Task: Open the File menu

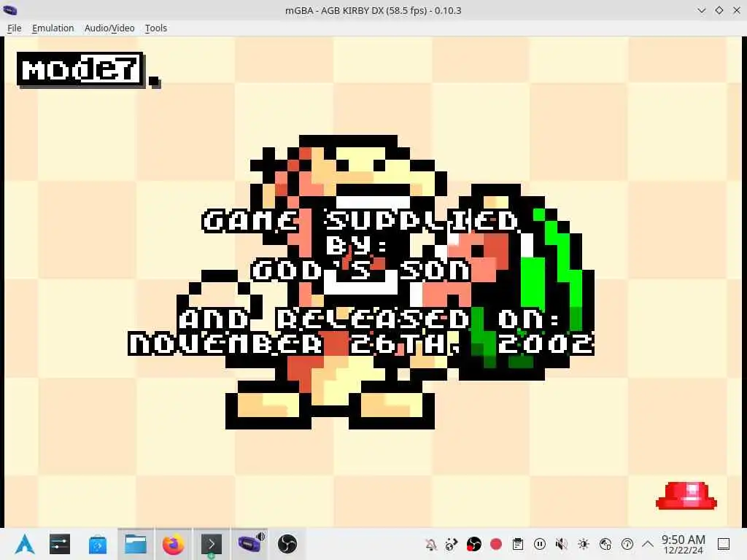Action: [15, 28]
